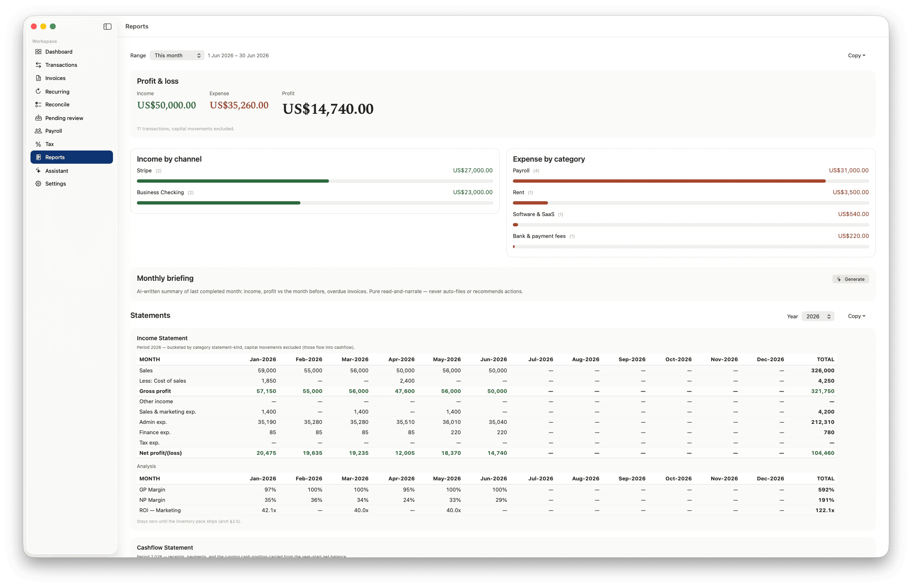
Task: Select the Tax sidebar item
Action: (x=72, y=144)
